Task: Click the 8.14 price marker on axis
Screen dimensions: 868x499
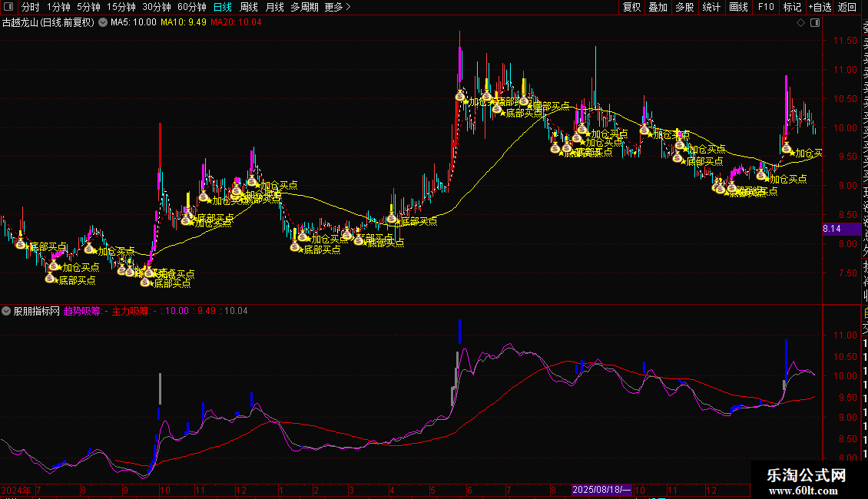Action: 841,229
